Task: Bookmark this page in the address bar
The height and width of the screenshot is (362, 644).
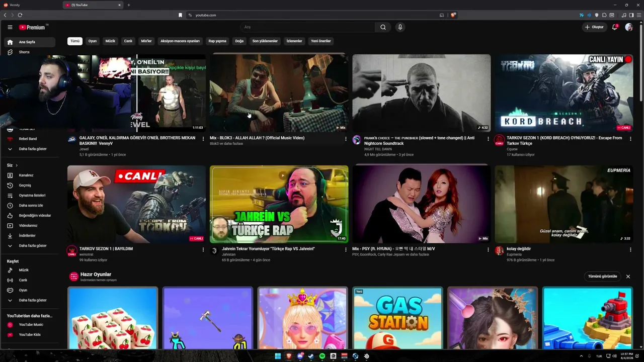Action: point(180,15)
